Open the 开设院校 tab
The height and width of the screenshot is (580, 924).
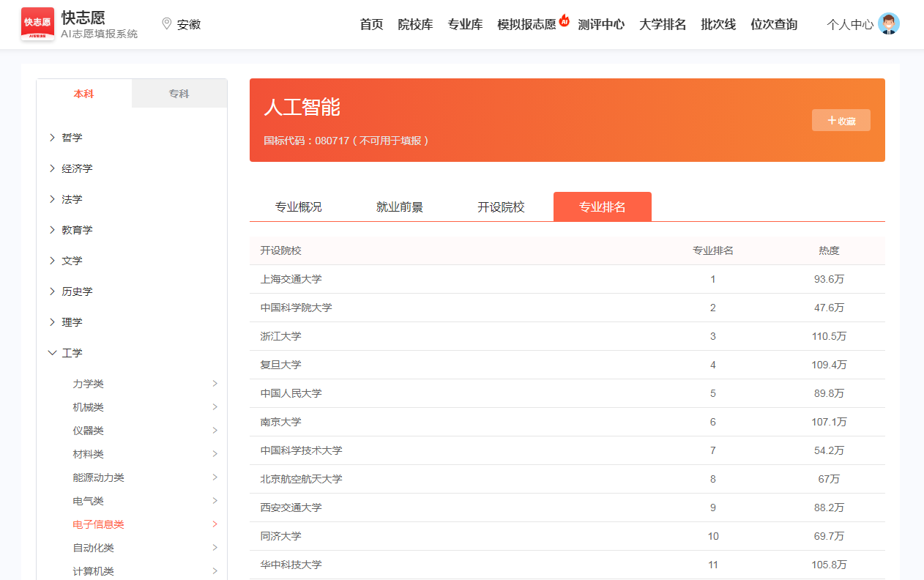click(501, 207)
